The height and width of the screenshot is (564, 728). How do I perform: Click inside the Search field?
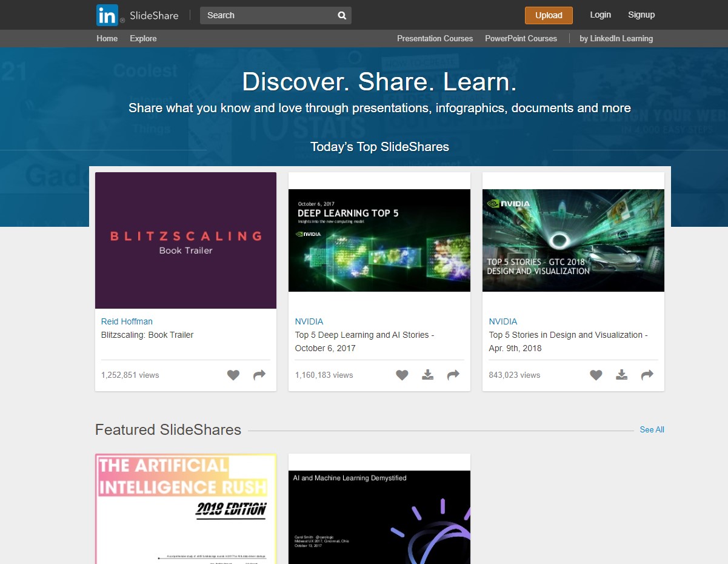coord(267,16)
